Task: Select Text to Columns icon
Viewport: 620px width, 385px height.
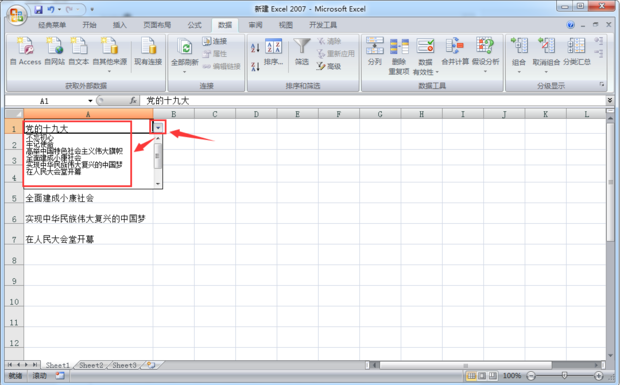Action: [x=374, y=46]
